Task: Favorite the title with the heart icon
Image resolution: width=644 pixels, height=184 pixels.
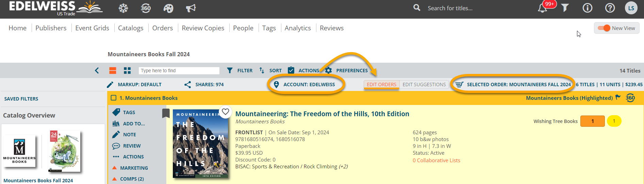Action: click(225, 112)
